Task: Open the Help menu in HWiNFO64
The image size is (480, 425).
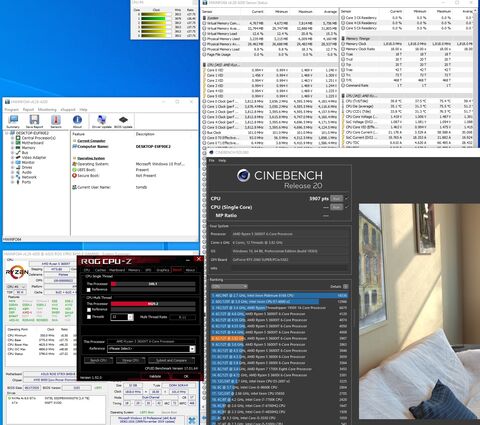Action: click(x=83, y=109)
